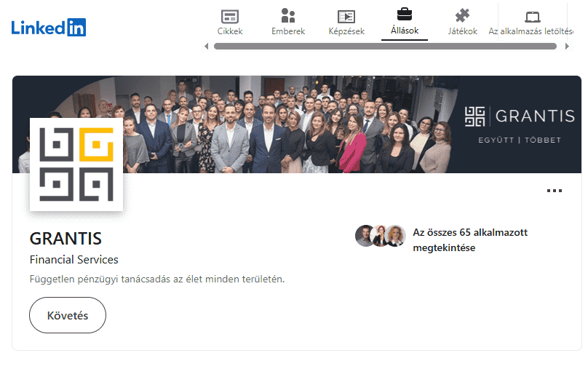Click the horizontal navigation scrollbar

point(385,47)
